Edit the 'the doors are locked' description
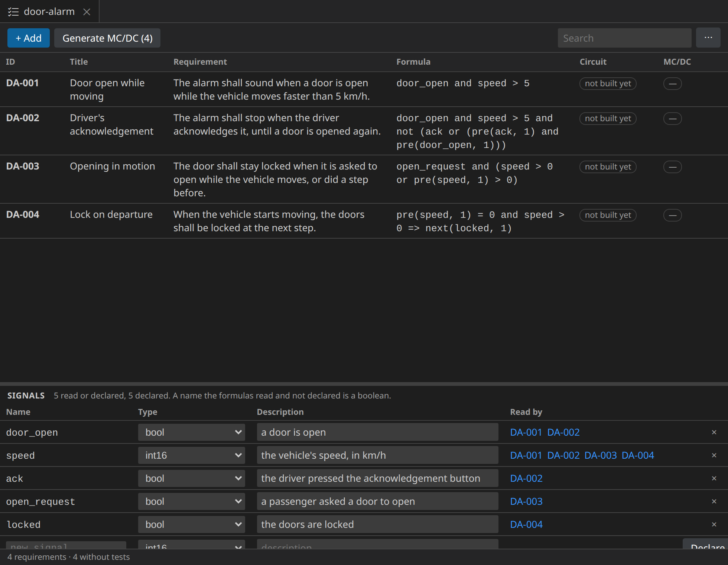The height and width of the screenshot is (565, 728). click(x=377, y=524)
